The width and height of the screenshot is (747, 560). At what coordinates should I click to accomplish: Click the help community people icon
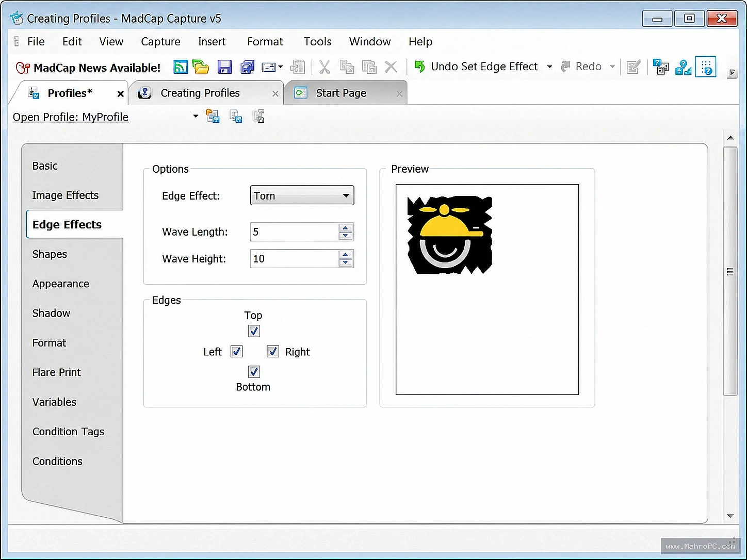[x=683, y=67]
